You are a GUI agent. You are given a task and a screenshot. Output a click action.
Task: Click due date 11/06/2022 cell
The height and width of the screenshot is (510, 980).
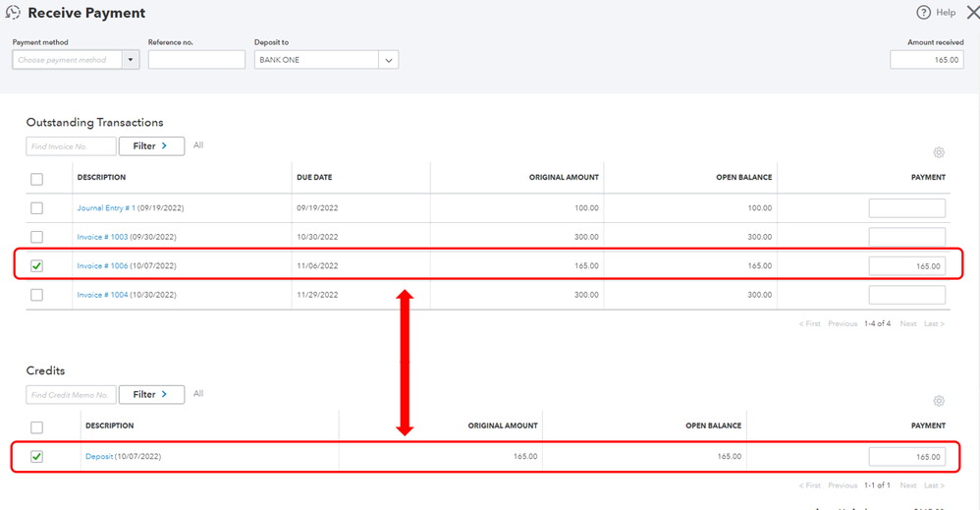(317, 266)
